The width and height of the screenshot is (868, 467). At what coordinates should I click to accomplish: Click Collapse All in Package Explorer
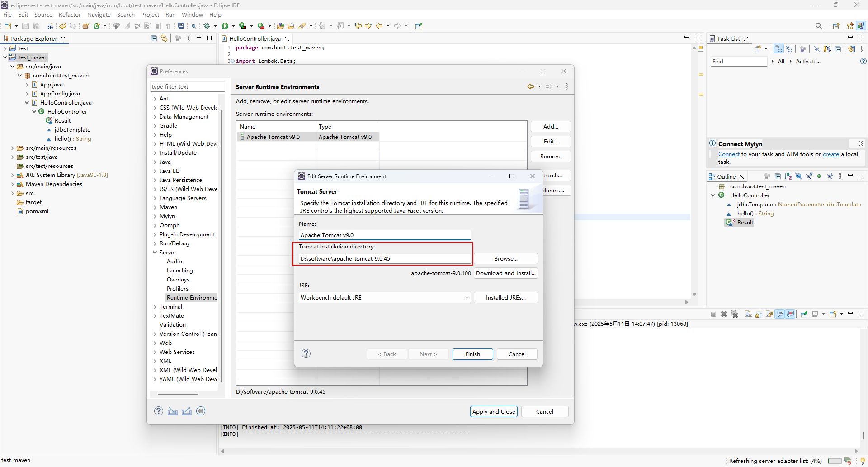(154, 38)
